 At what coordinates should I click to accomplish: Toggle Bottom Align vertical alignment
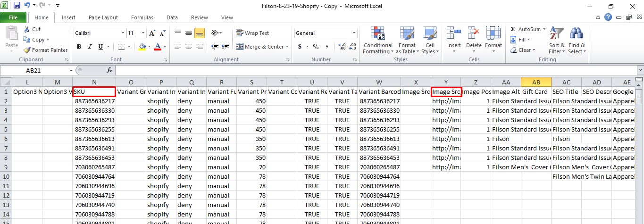tap(199, 33)
